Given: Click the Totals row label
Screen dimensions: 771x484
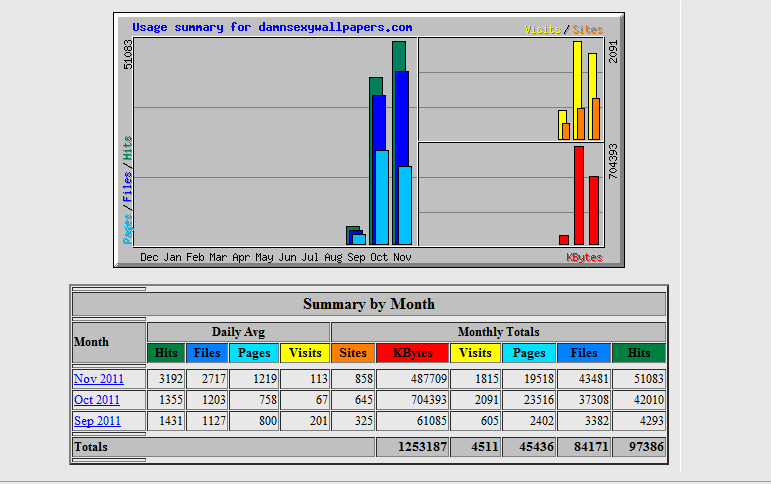Looking at the screenshot, I should (91, 447).
